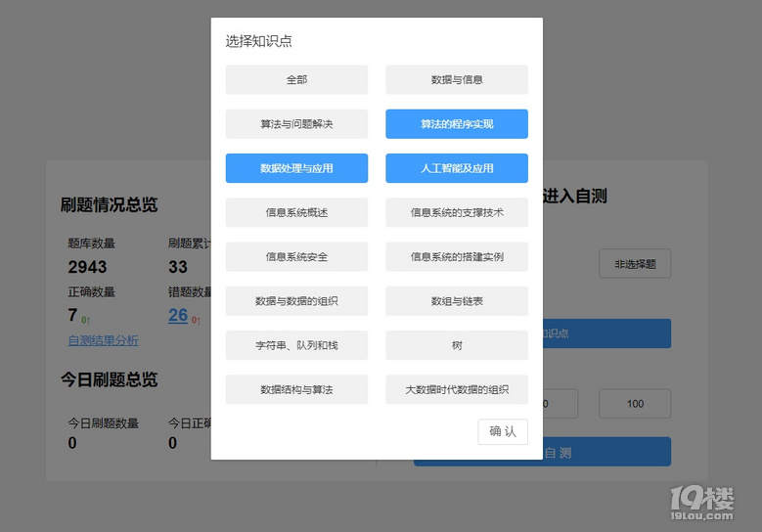
Task: Toggle the 信息系统安全 option
Action: (x=296, y=256)
